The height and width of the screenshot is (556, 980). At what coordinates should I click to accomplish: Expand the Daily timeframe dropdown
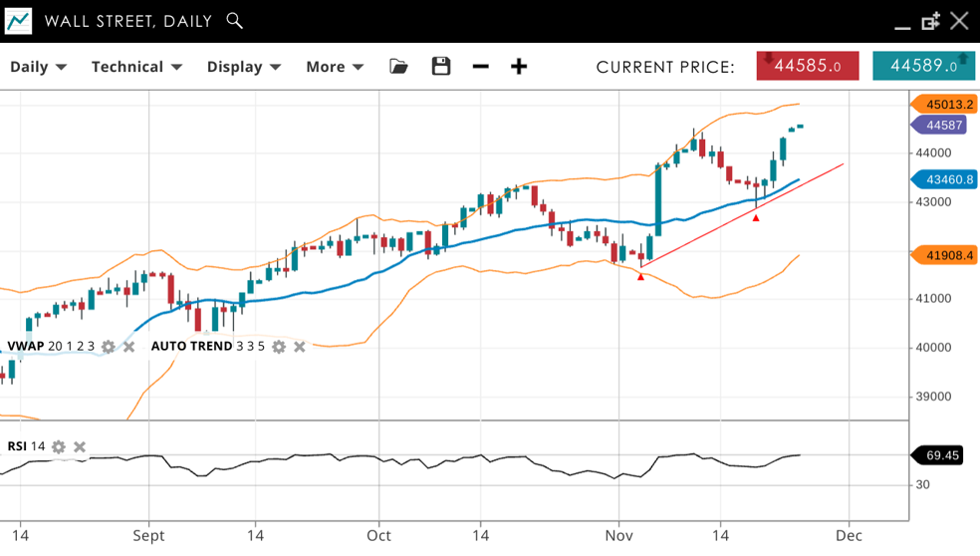[x=38, y=67]
